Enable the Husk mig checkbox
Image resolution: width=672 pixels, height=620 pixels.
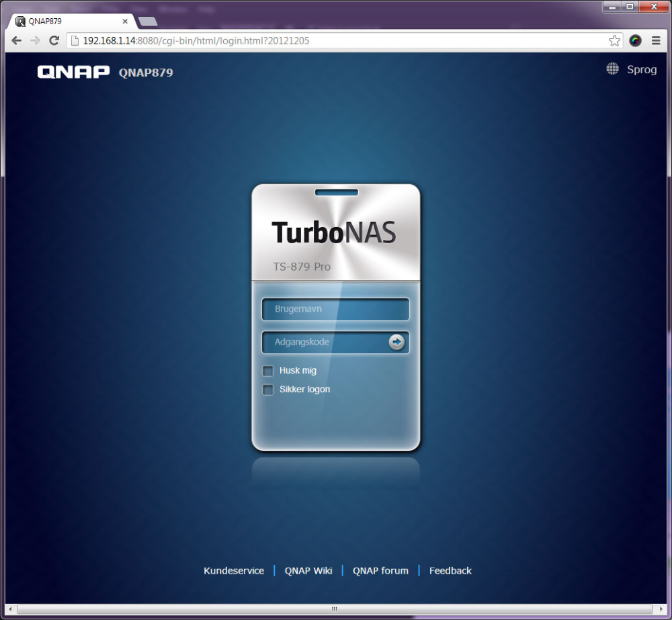268,371
